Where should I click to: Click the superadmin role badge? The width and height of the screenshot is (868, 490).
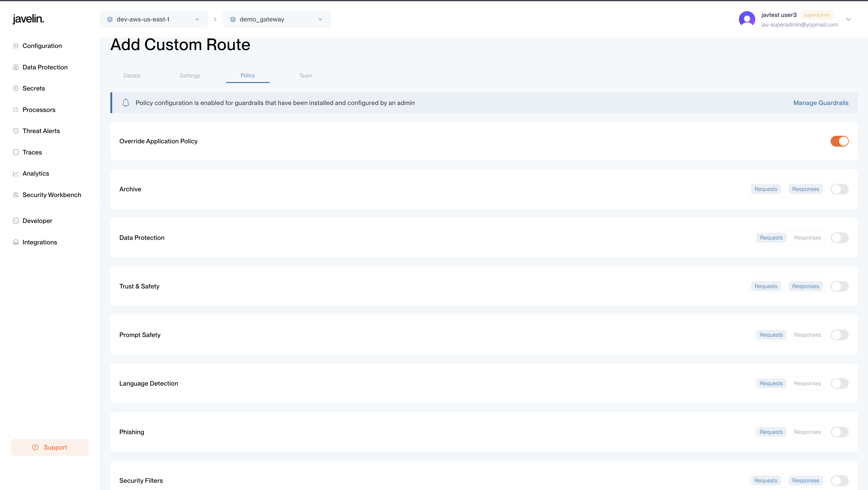pyautogui.click(x=817, y=15)
